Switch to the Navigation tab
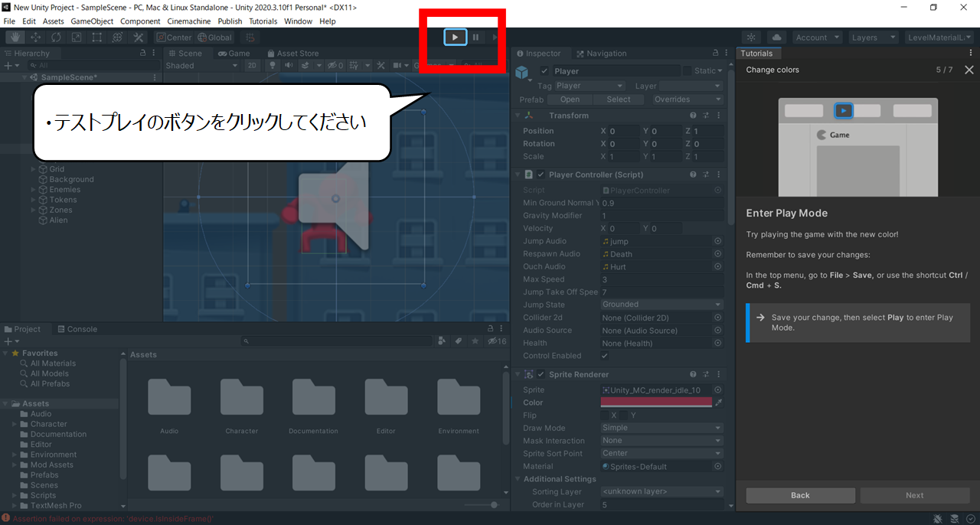 coord(601,54)
